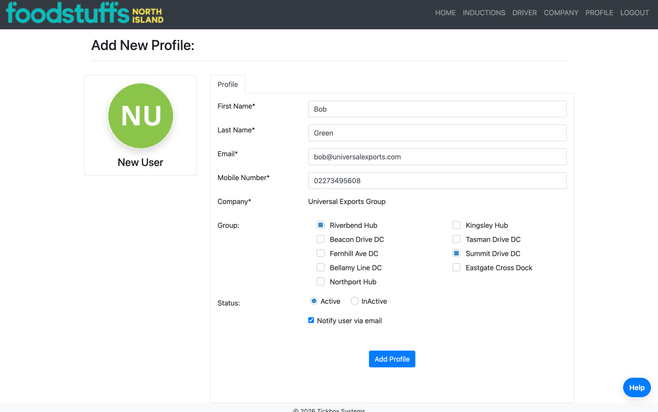658x412 pixels.
Task: Click the First Name field containing Bob
Action: coord(437,109)
